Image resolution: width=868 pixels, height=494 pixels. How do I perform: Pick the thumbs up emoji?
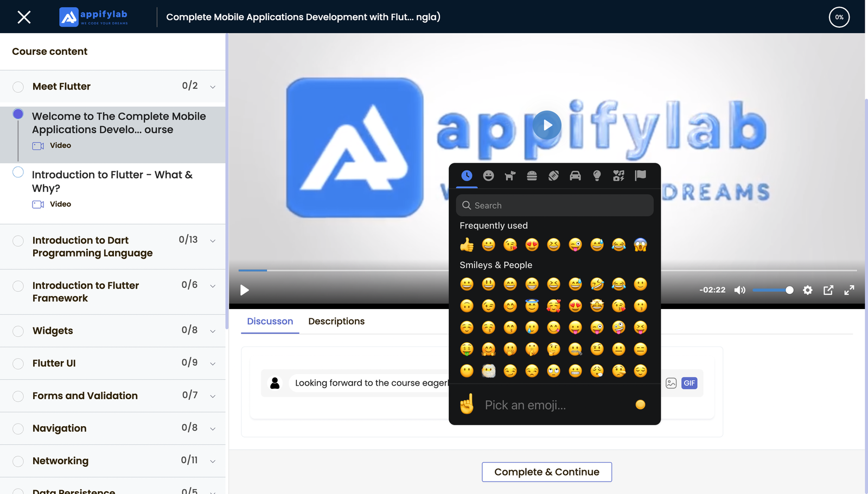(x=467, y=245)
